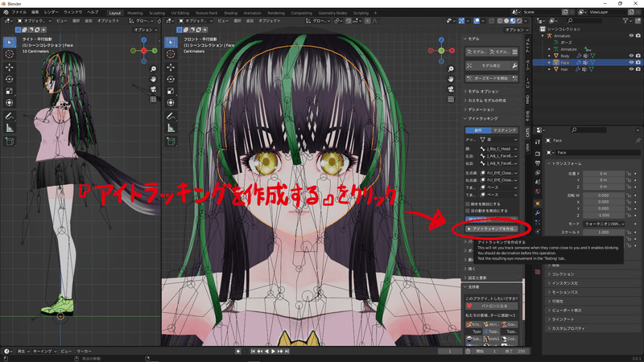Screen dimensions: 644x362
Task: Open the right eye J_Adj_R_FaceE dropdown
Action: pos(498,163)
